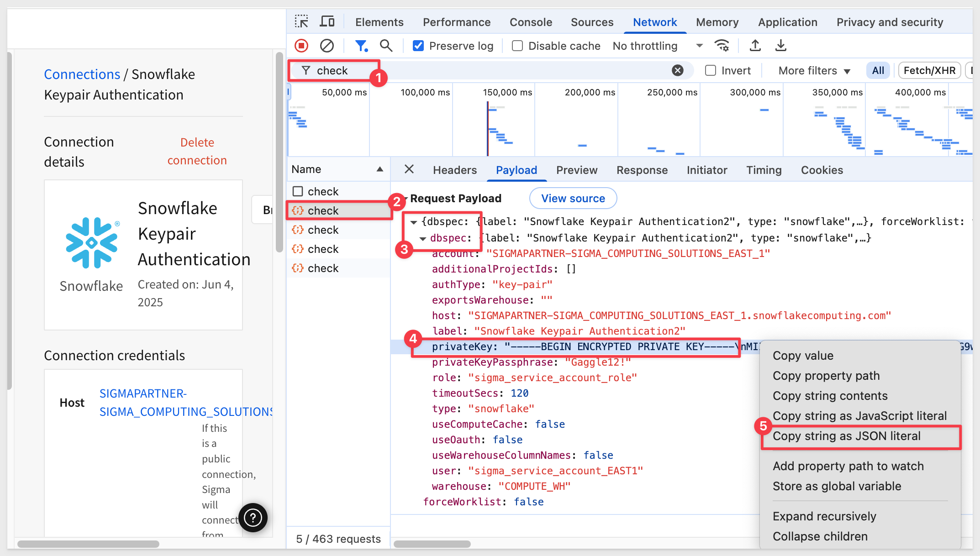Choose Add property path to watch

tap(848, 466)
